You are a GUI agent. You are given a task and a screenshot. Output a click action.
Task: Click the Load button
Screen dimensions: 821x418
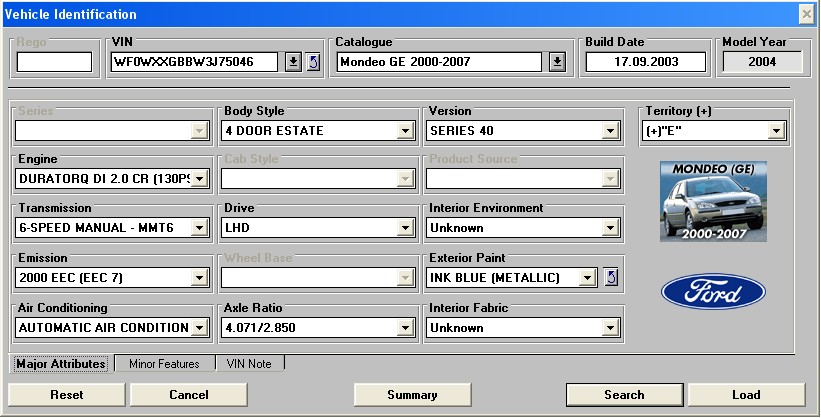coord(746,395)
